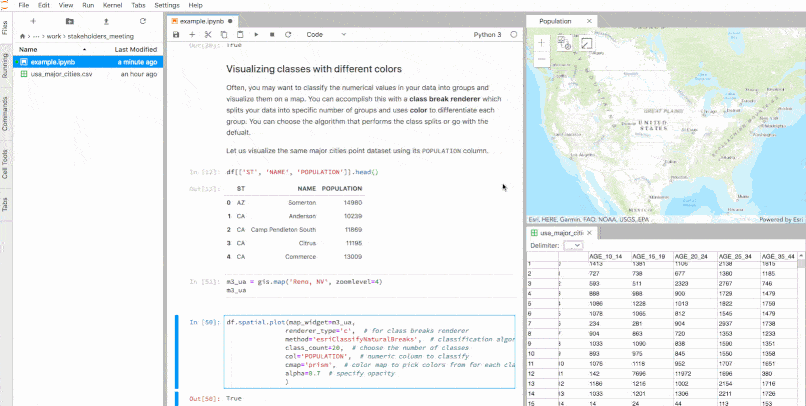806x406 pixels.
Task: Open the Tabs menu
Action: [x=138, y=5]
